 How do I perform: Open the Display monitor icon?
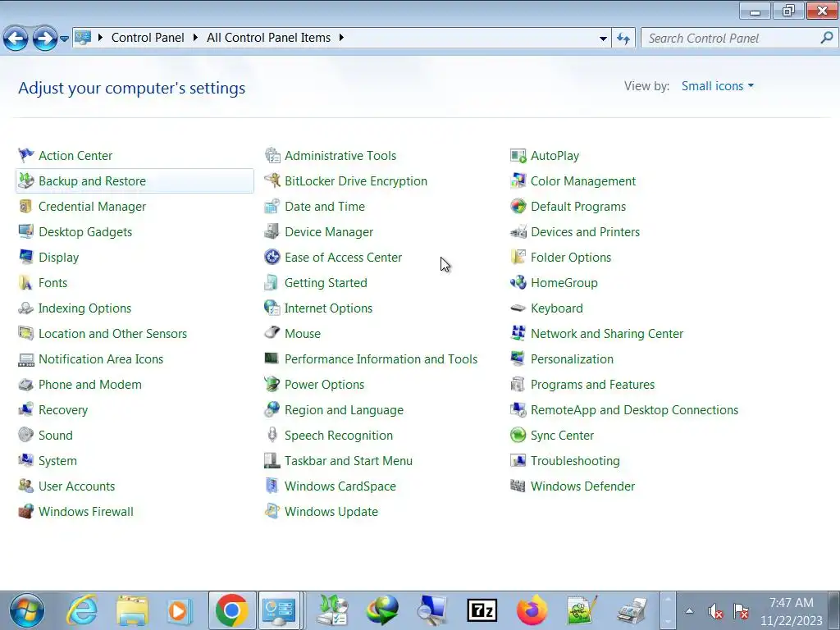tap(25, 257)
